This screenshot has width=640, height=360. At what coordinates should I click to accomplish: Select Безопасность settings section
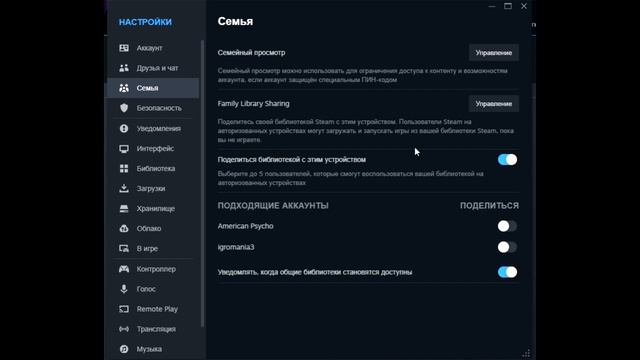click(x=159, y=108)
